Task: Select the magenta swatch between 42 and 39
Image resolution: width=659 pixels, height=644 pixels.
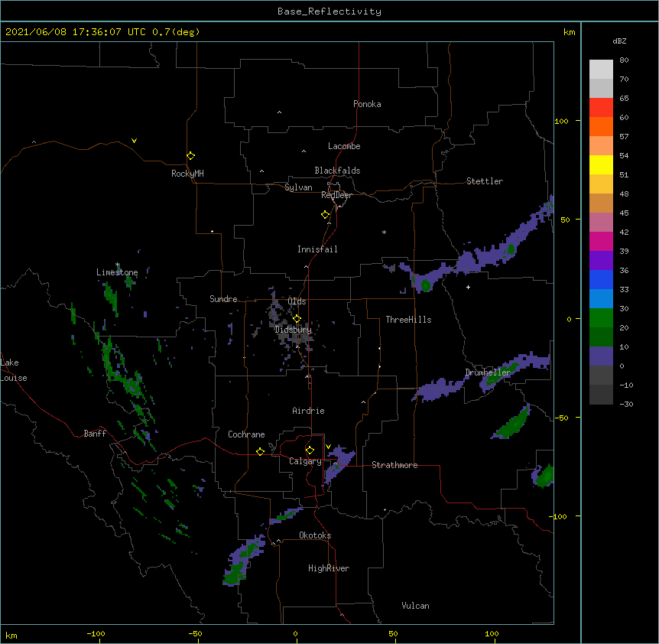Action: click(601, 241)
